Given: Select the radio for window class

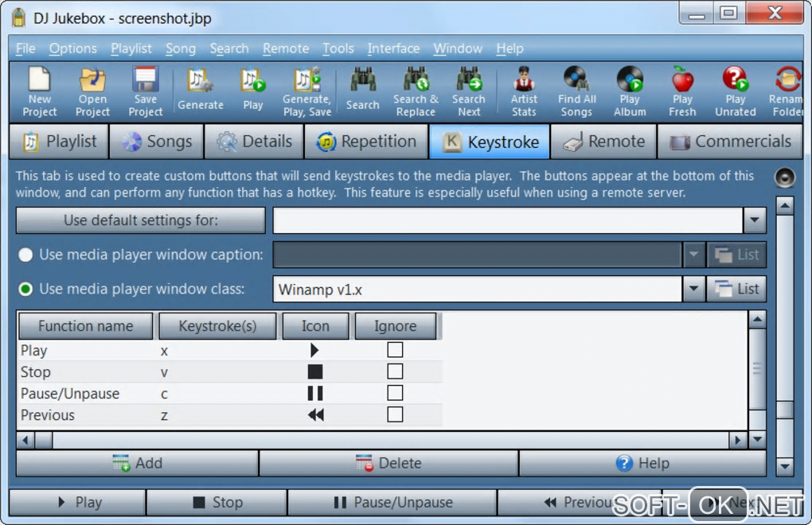Looking at the screenshot, I should (x=25, y=289).
